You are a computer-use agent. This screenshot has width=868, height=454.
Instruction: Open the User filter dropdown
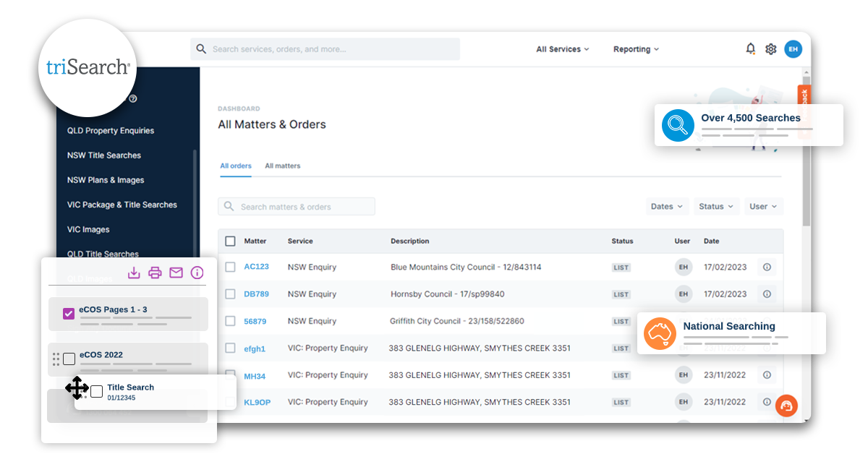click(763, 206)
